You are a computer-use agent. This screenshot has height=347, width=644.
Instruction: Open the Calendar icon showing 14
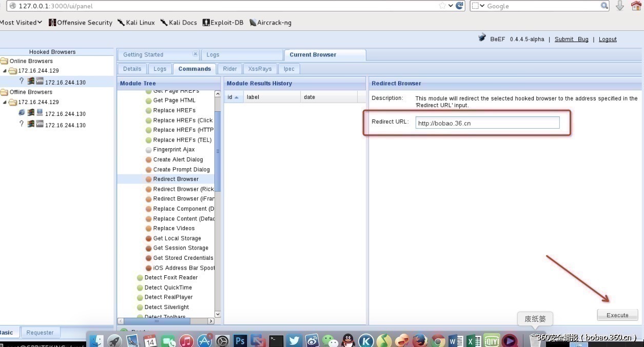pyautogui.click(x=150, y=341)
